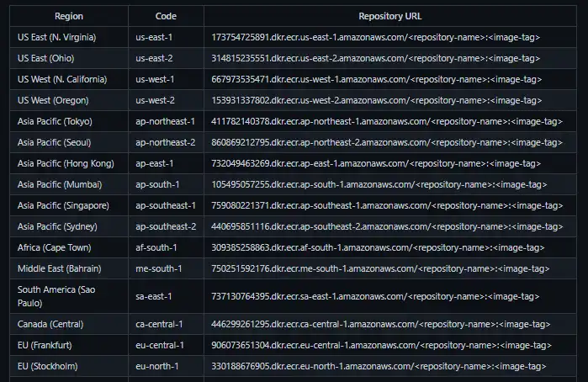This screenshot has width=588, height=382.
Task: Select the EU (Stockholm) region cell
Action: coord(69,366)
